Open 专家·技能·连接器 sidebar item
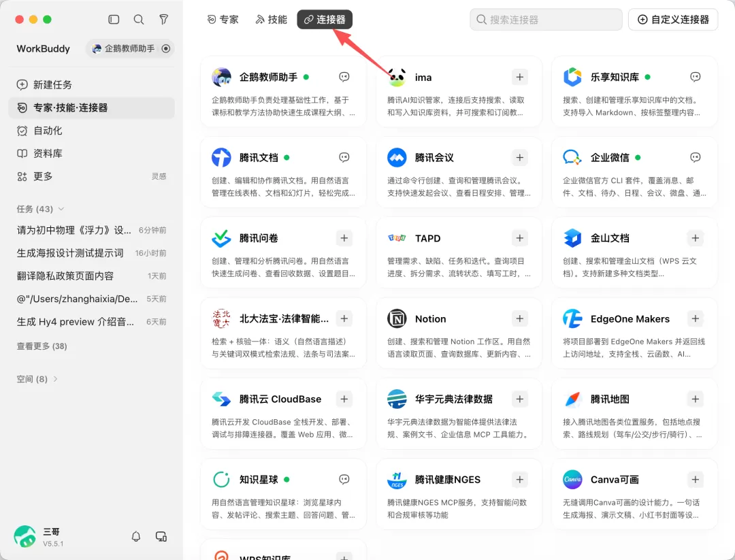The height and width of the screenshot is (560, 735). (x=91, y=108)
